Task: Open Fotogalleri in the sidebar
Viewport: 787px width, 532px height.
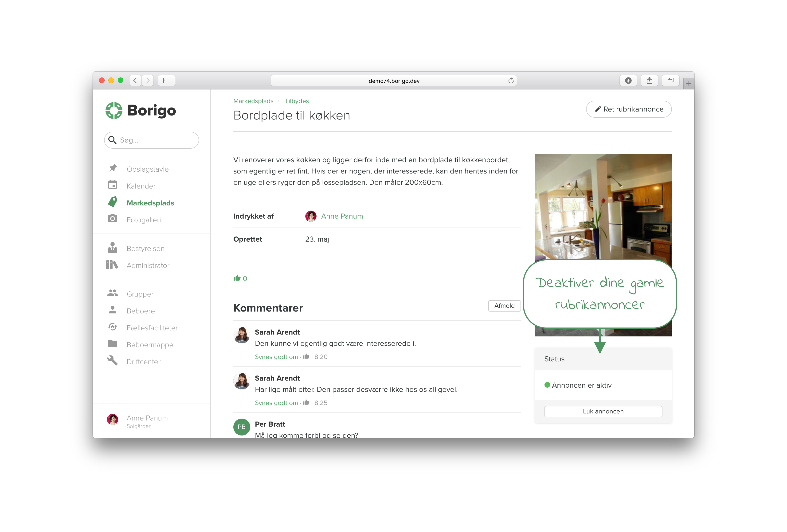Action: click(144, 220)
